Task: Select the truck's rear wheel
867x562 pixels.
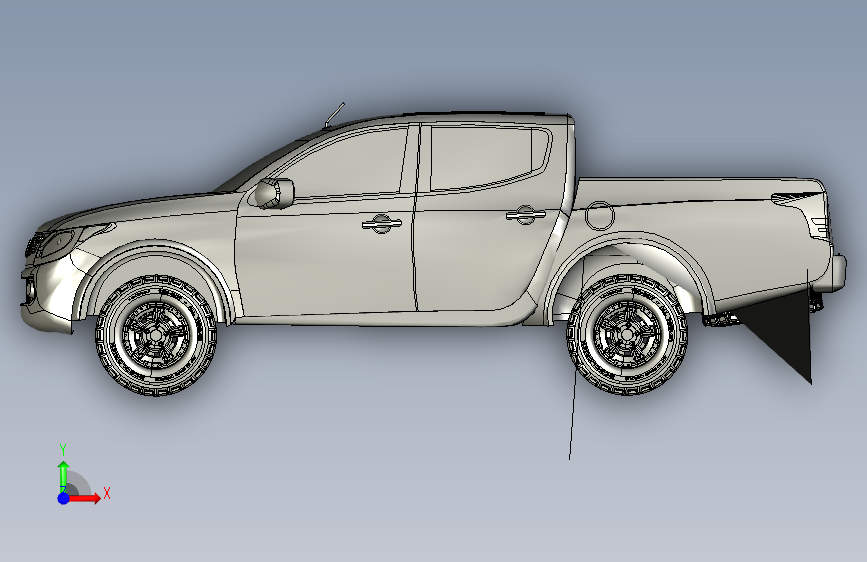Action: click(x=627, y=334)
